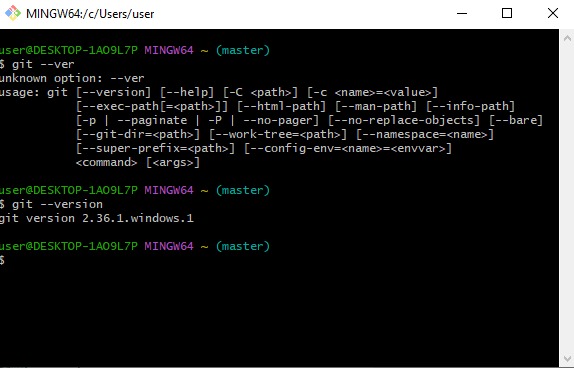
Task: Click the window title 'MINGW64:/c/Users/user'
Action: [x=90, y=14]
